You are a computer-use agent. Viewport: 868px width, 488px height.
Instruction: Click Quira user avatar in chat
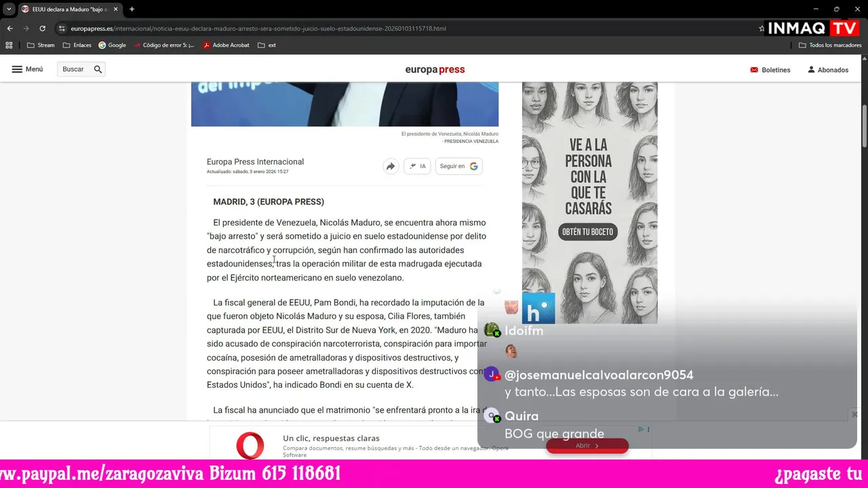492,416
